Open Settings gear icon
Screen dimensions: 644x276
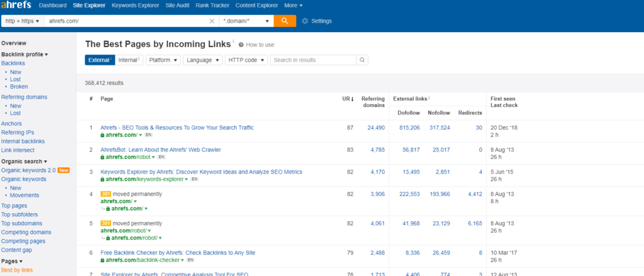305,21
